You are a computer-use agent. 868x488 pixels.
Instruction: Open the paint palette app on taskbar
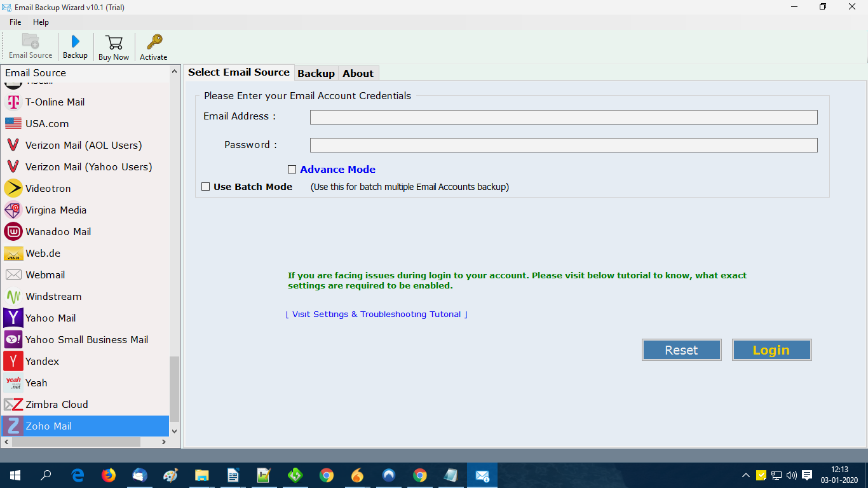coord(171,475)
